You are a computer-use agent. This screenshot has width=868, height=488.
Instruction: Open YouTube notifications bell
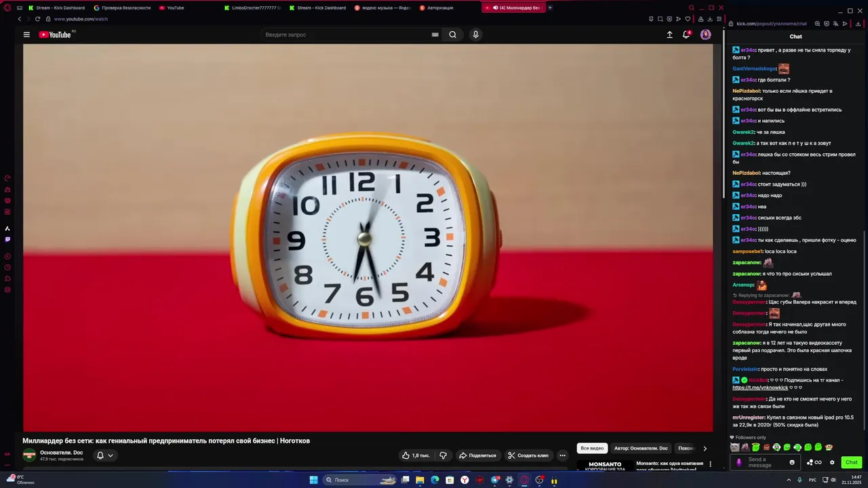tap(686, 35)
